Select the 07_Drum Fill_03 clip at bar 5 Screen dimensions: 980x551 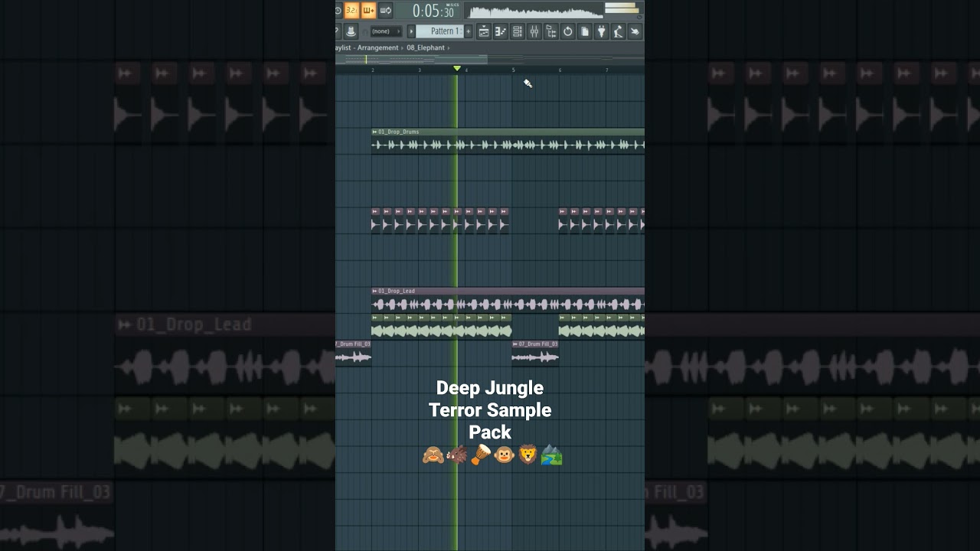(x=535, y=353)
